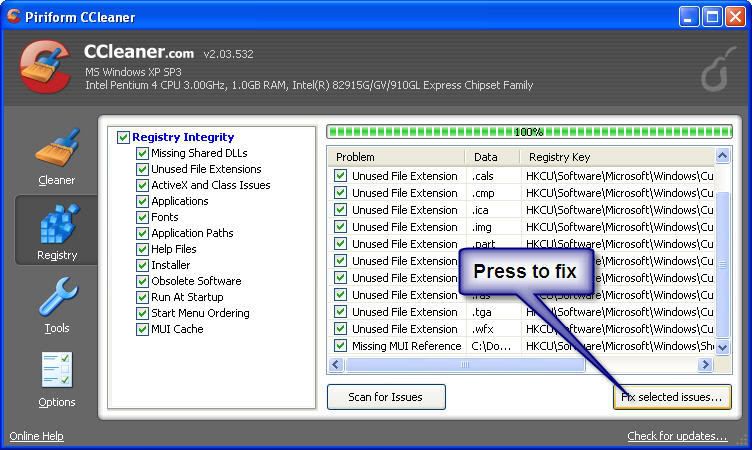Toggle Start Menu Ordering checkbox
The height and width of the screenshot is (450, 752).
click(142, 313)
